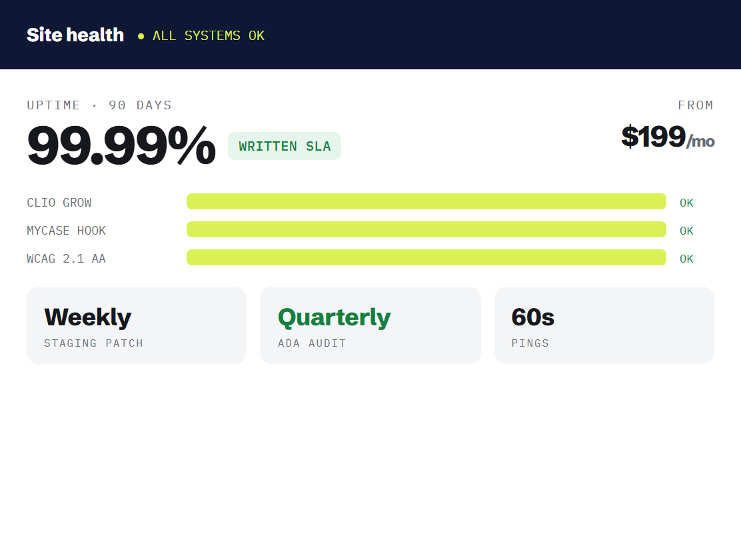Open the Quarterly ADA audit card
The image size is (741, 560).
pos(370,325)
